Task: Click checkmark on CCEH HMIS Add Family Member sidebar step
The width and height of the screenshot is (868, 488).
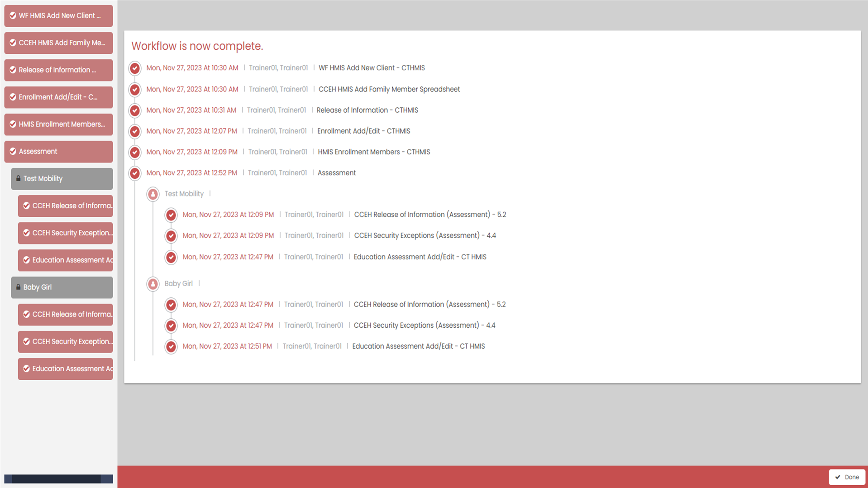Action: [x=13, y=43]
